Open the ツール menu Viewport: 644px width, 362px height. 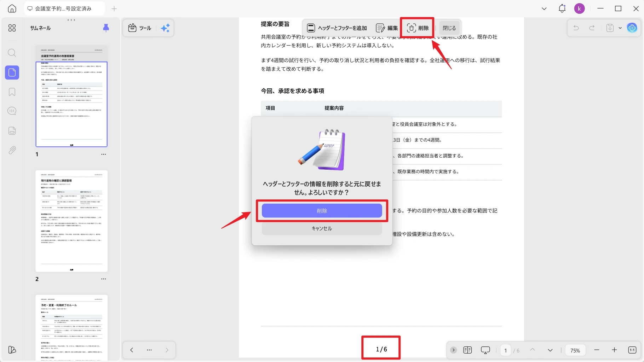coord(140,28)
